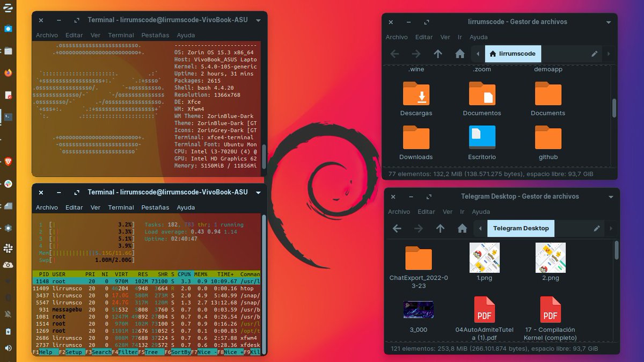Open the Escritorio folder
Image resolution: width=644 pixels, height=362 pixels.
tap(482, 143)
